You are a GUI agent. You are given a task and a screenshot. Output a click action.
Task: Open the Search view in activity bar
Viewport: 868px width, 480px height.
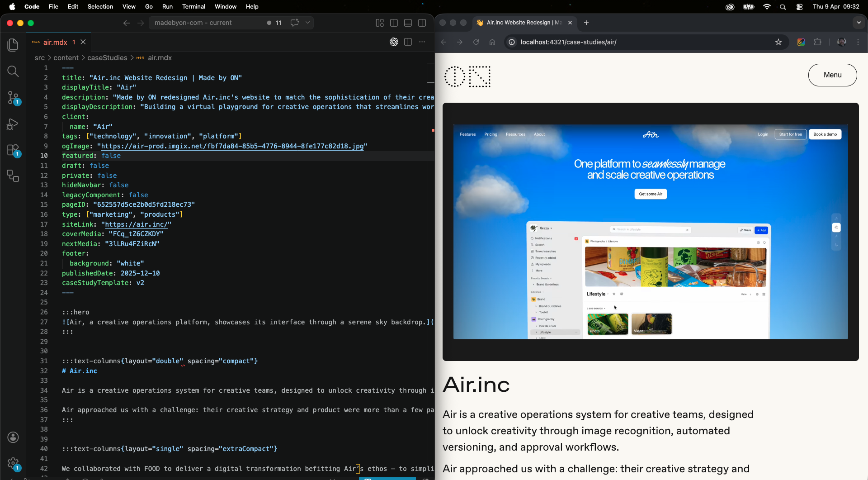13,71
